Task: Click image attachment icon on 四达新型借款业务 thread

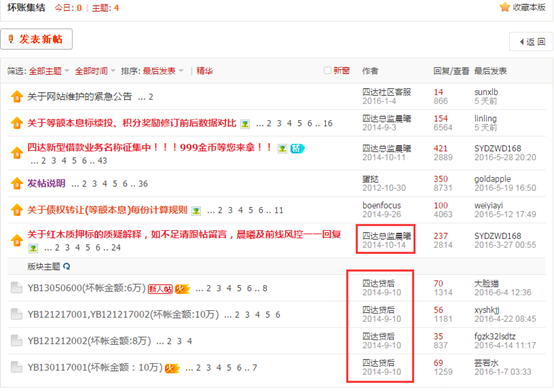Action: (x=282, y=148)
